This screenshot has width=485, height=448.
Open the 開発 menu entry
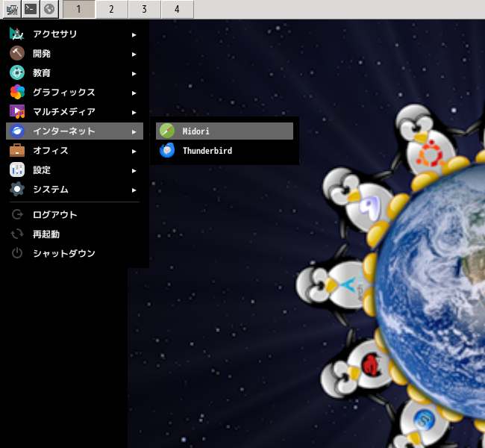(75, 54)
